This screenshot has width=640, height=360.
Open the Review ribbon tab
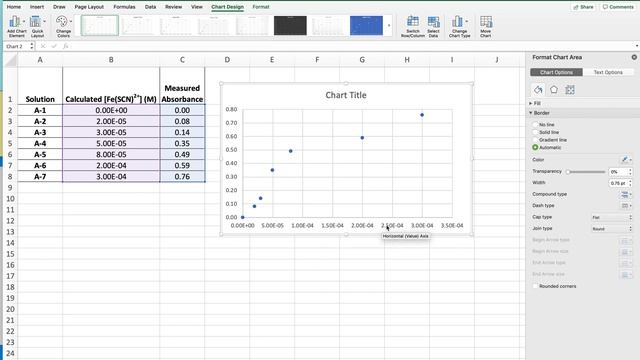point(173,7)
